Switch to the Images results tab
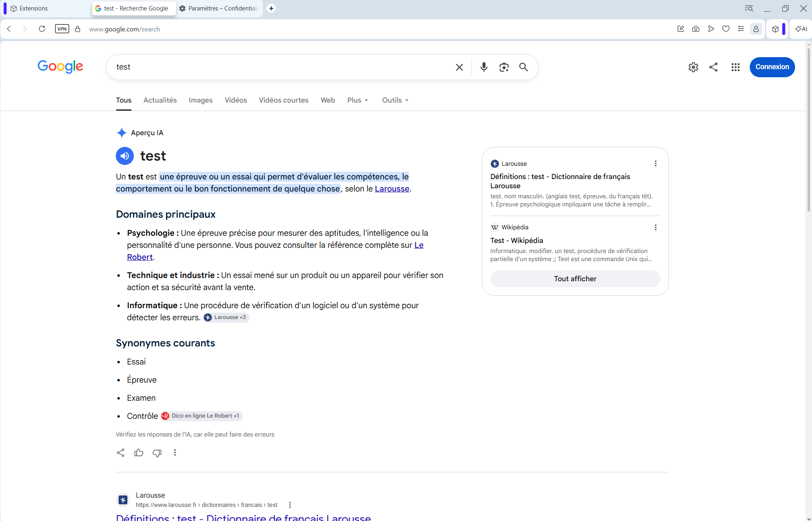 201,100
